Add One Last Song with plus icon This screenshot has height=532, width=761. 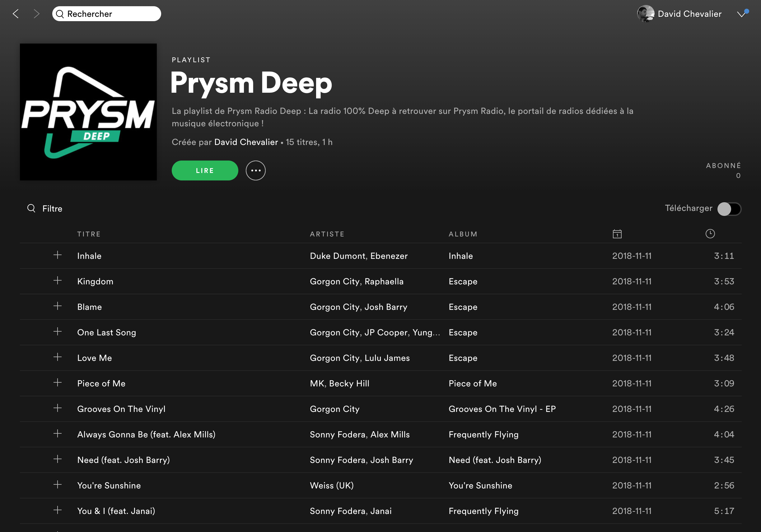58,331
